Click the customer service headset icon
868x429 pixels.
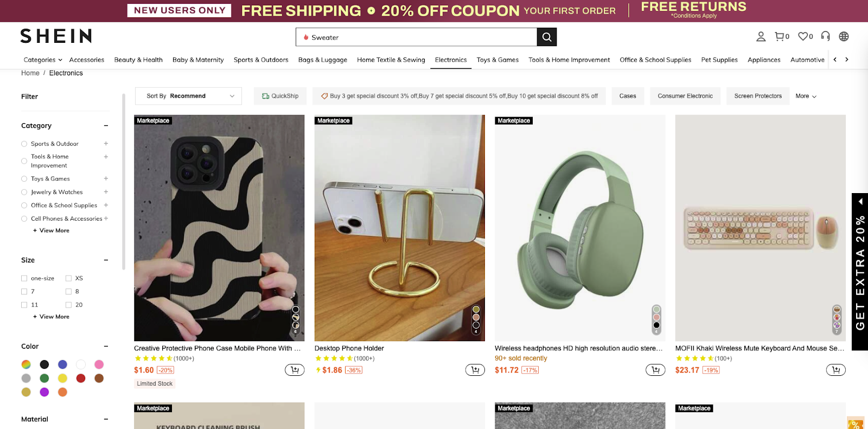point(825,36)
